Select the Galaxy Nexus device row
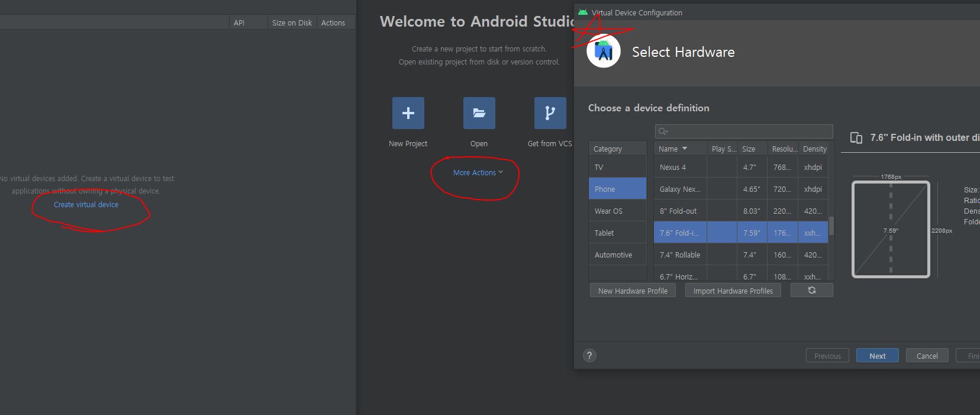Image resolution: width=980 pixels, height=415 pixels. tap(741, 189)
